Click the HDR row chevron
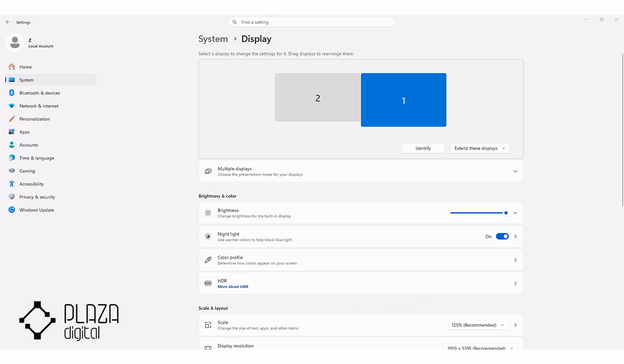Viewport: 624px width, 364px height. click(x=515, y=283)
